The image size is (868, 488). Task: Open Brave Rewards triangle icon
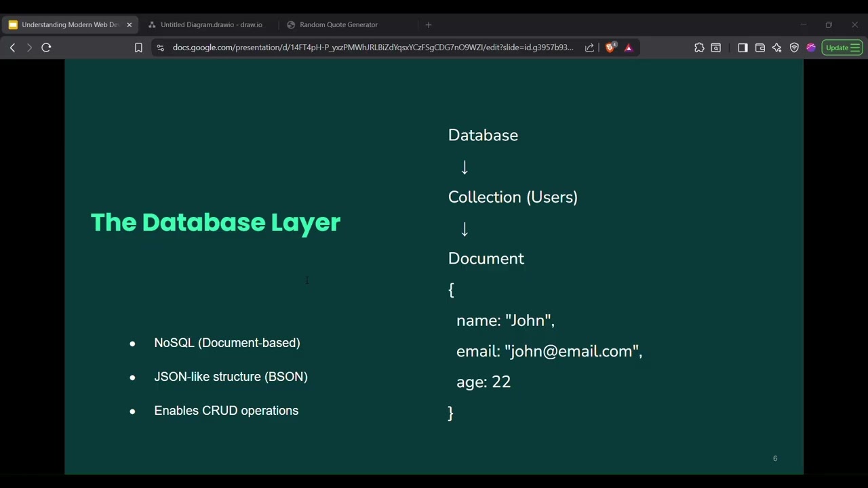[x=629, y=47]
